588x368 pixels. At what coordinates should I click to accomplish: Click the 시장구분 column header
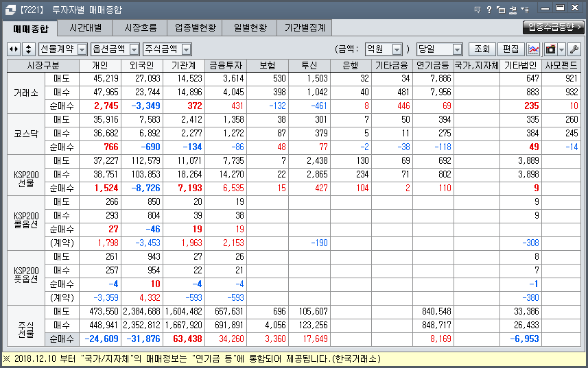(43, 66)
